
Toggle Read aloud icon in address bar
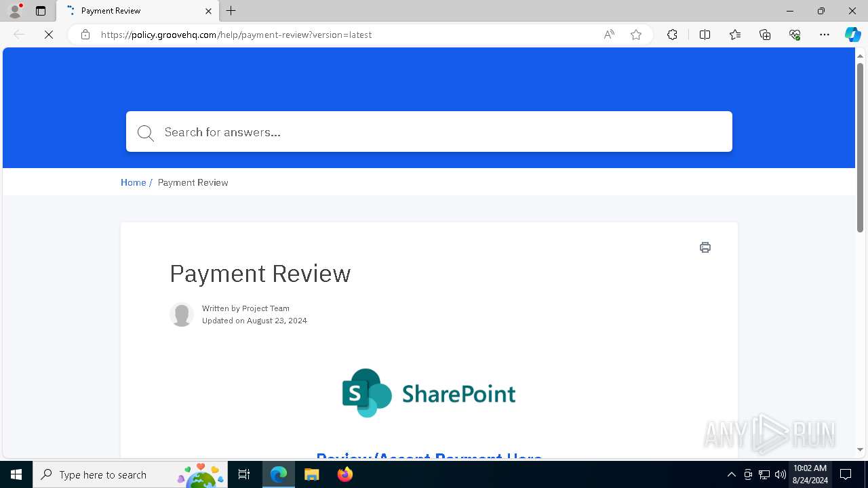click(609, 35)
